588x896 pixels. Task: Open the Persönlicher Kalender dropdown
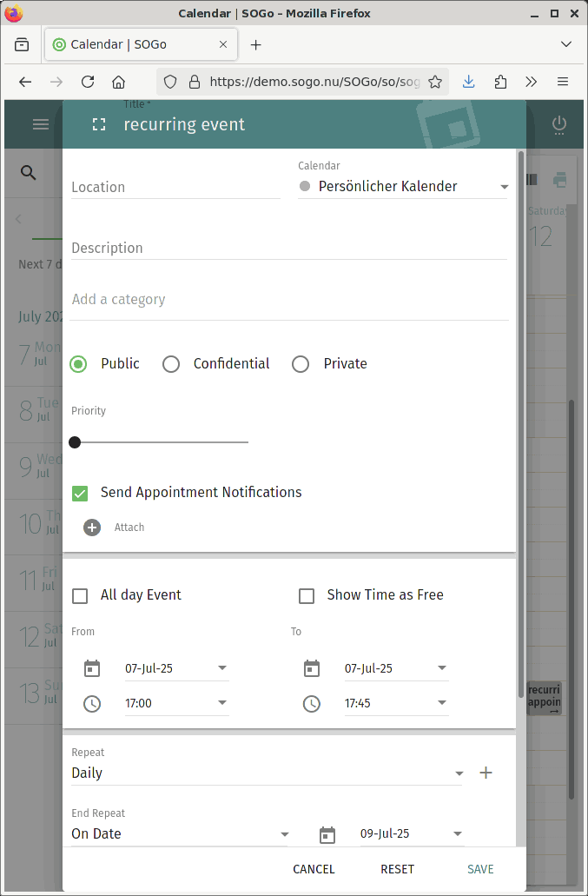click(x=403, y=187)
